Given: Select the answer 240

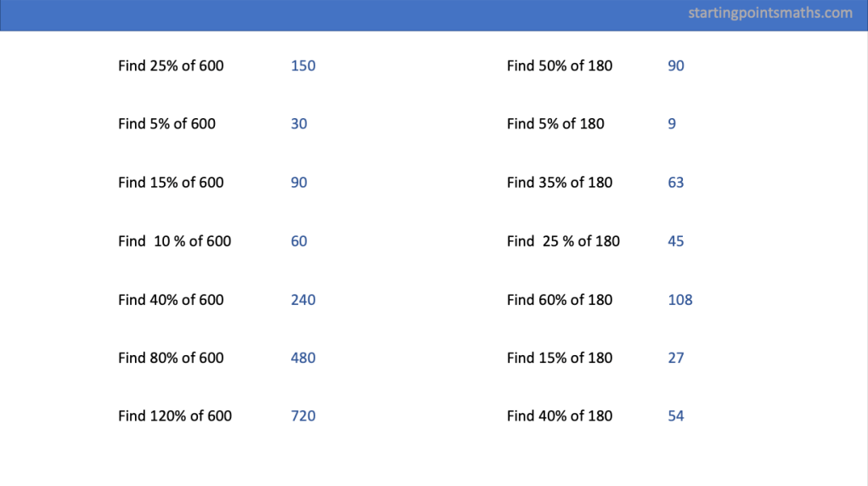Looking at the screenshot, I should pyautogui.click(x=302, y=300).
